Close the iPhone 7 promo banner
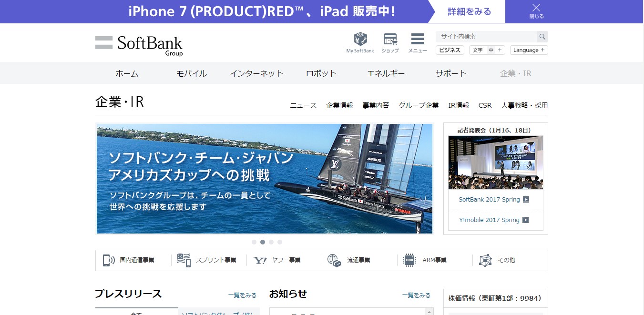The width and height of the screenshot is (644, 315). coord(536,11)
